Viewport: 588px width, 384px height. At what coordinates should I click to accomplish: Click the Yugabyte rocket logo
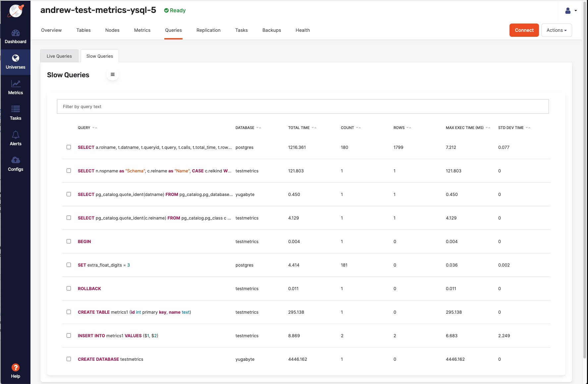pos(15,11)
